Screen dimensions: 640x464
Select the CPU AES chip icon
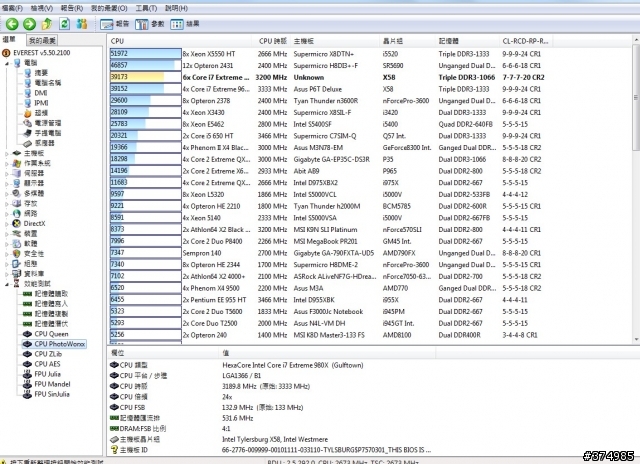[x=27, y=364]
